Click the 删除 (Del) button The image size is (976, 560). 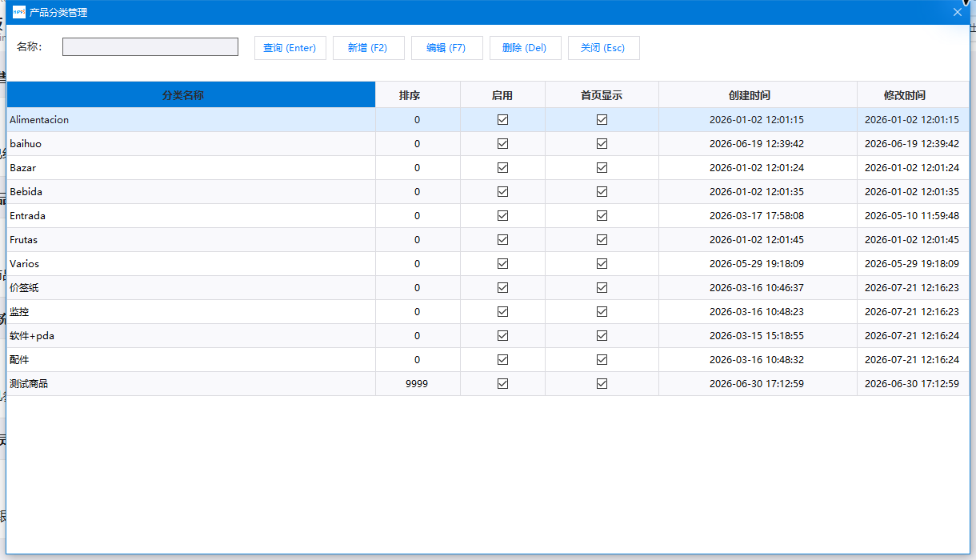(526, 48)
